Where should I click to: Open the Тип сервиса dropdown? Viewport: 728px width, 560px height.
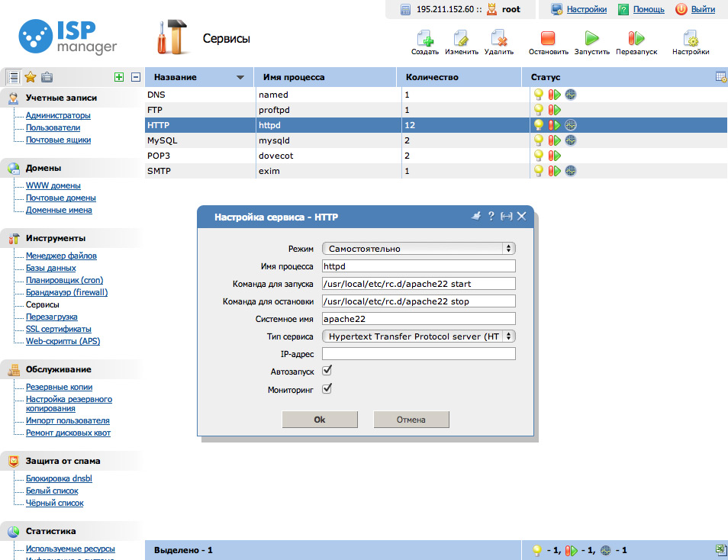[418, 336]
